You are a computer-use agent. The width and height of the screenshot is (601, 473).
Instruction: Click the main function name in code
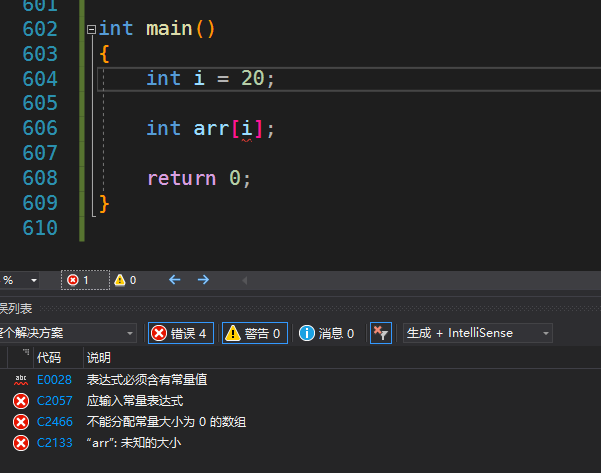(169, 29)
